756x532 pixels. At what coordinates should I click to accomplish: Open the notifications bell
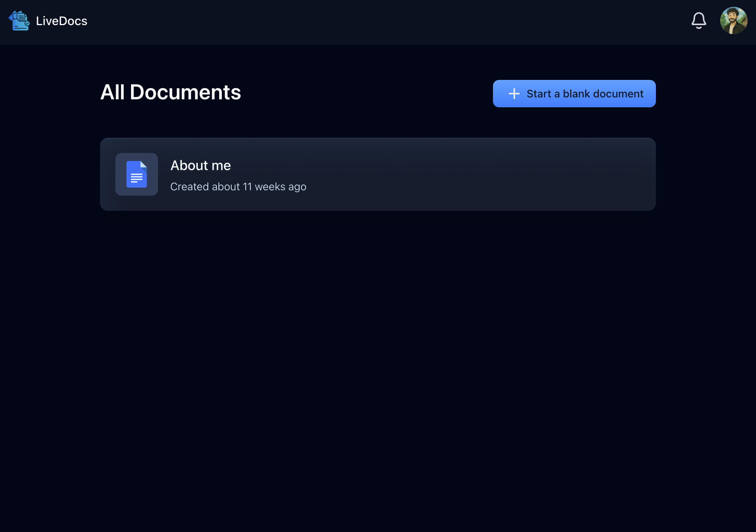click(x=699, y=21)
